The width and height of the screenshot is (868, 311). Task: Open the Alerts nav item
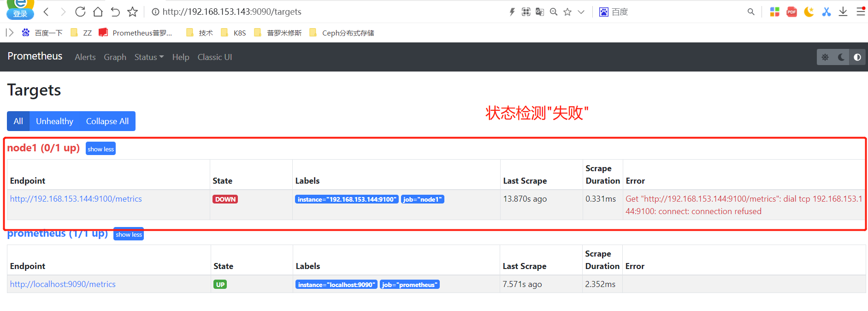[x=85, y=57]
